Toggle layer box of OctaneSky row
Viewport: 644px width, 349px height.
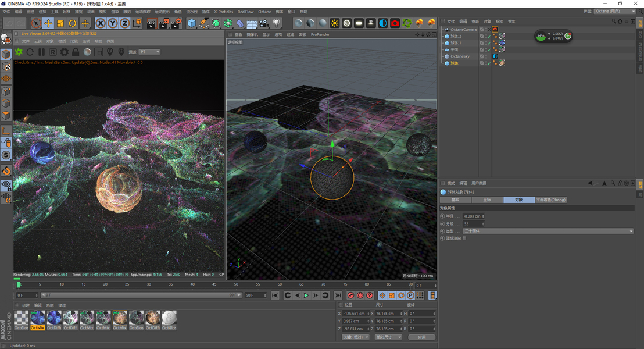pos(481,56)
